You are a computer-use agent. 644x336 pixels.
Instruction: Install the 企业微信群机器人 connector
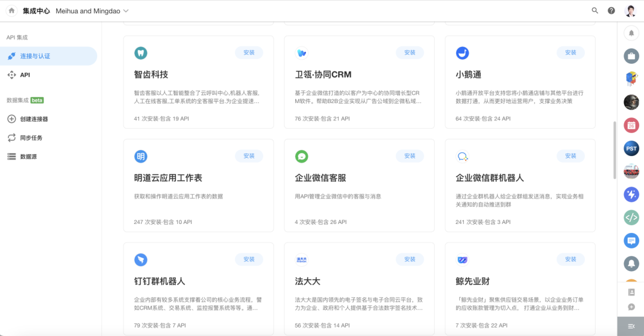pos(571,156)
